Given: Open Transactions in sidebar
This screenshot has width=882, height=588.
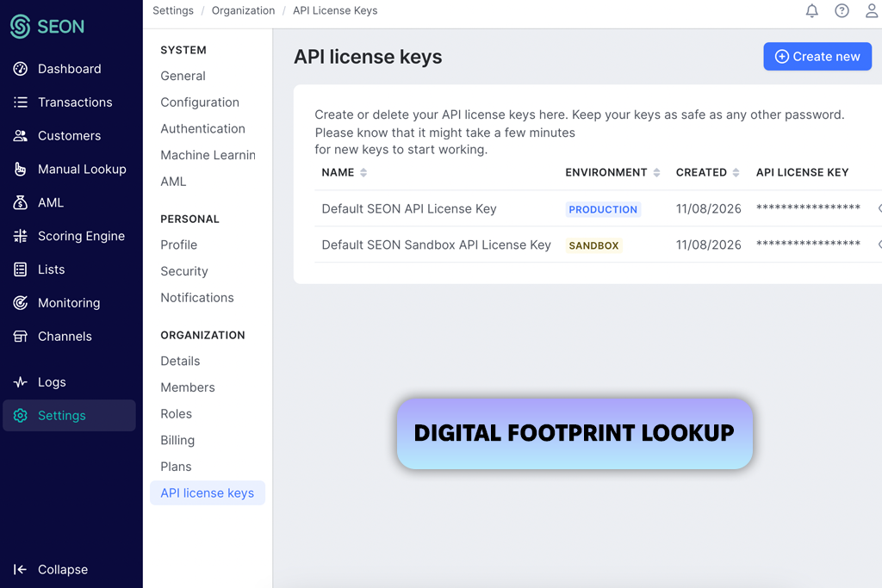Looking at the screenshot, I should coord(75,102).
